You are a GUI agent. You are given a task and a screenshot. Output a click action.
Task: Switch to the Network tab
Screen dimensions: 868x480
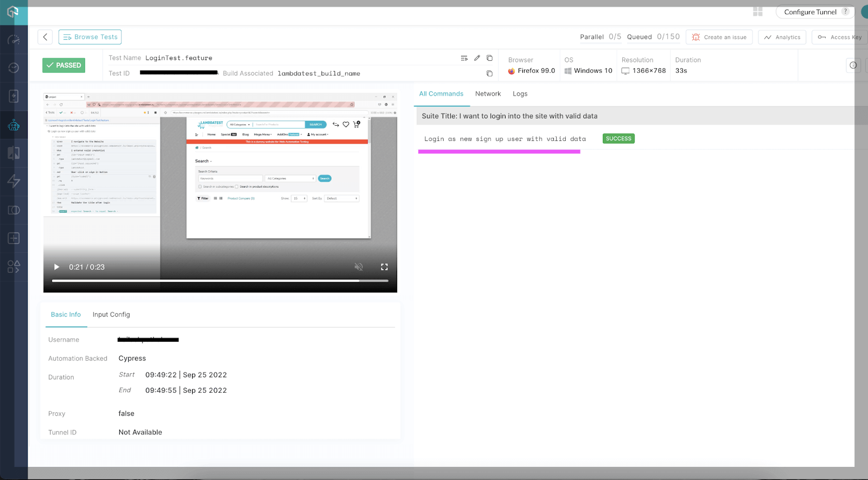point(488,94)
